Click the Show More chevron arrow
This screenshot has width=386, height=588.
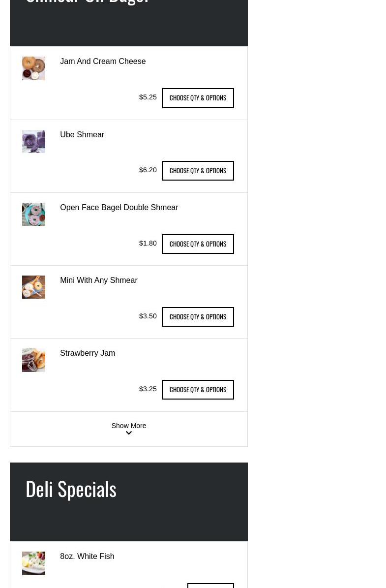point(129,433)
